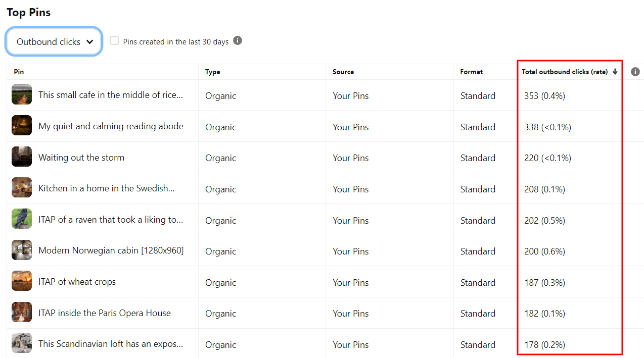Image resolution: width=644 pixels, height=358 pixels.
Task: Click Paris Opera House pin thumbnail
Action: (x=22, y=313)
